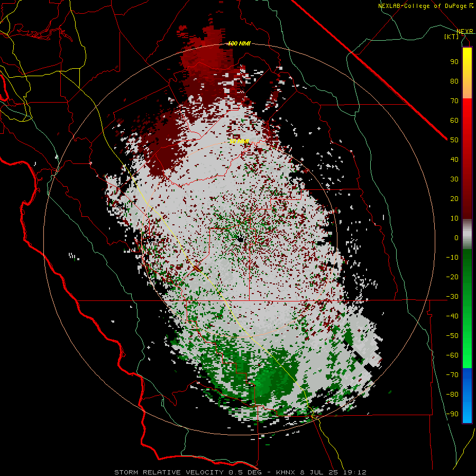This screenshot has height=476, width=476.
Task: Click the -80 value on velocity legend
Action: pos(452,395)
